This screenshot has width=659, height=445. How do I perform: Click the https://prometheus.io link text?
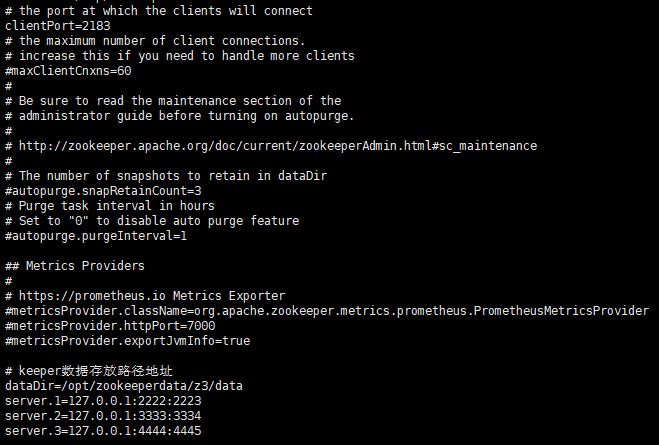(x=92, y=296)
